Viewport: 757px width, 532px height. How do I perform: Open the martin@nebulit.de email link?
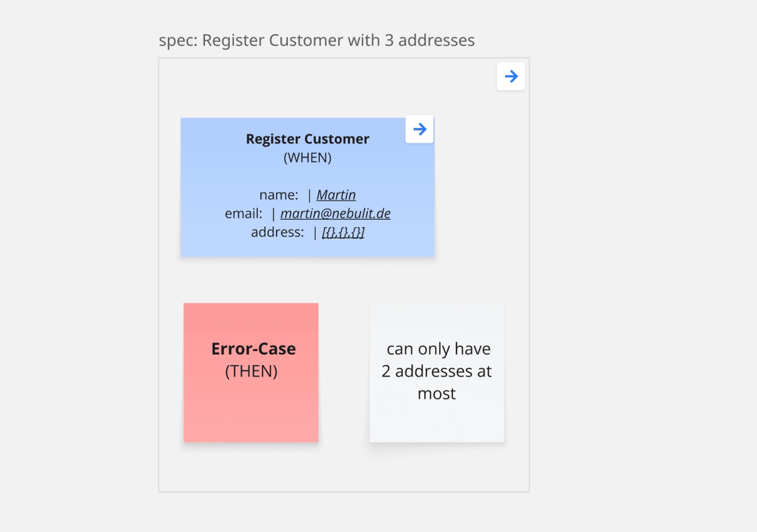[335, 213]
